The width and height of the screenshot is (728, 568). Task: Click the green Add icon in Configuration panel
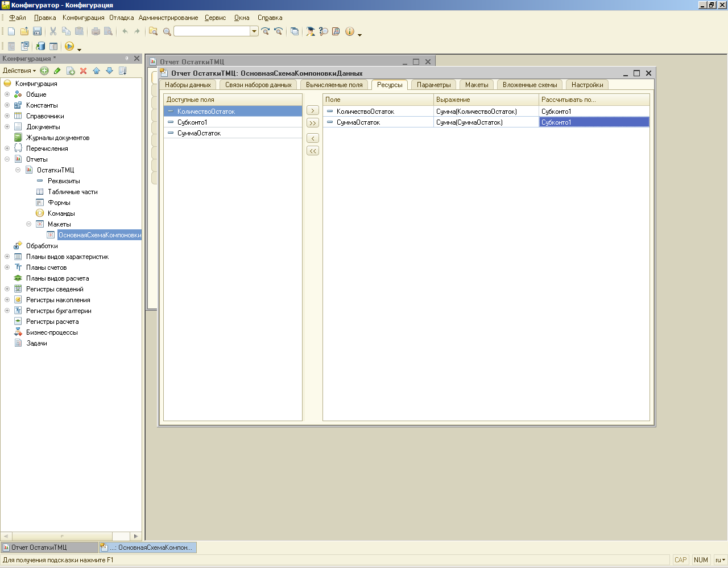(x=44, y=71)
